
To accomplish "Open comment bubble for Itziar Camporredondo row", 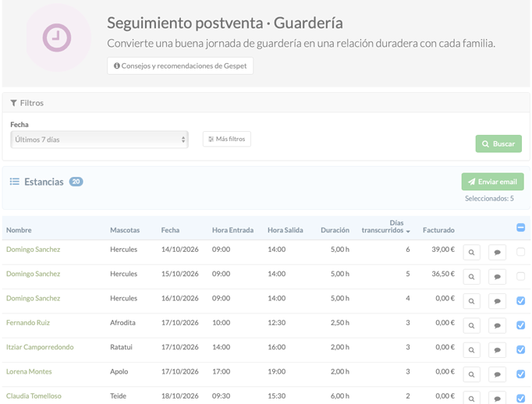I will (497, 350).
